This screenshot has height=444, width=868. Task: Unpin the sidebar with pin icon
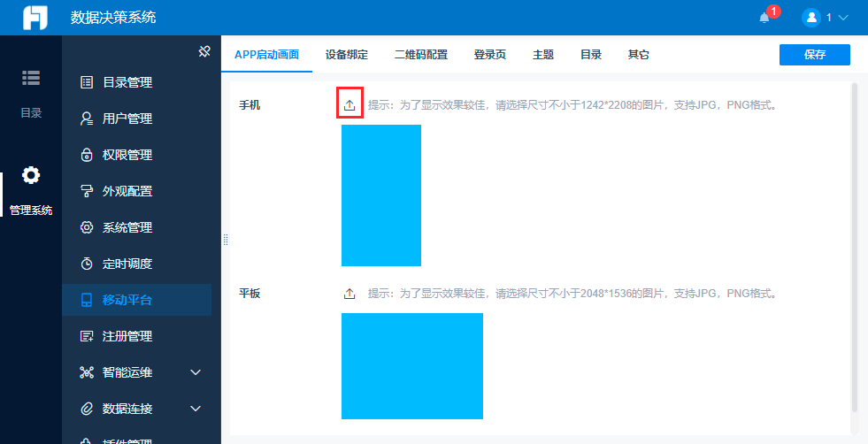click(204, 51)
